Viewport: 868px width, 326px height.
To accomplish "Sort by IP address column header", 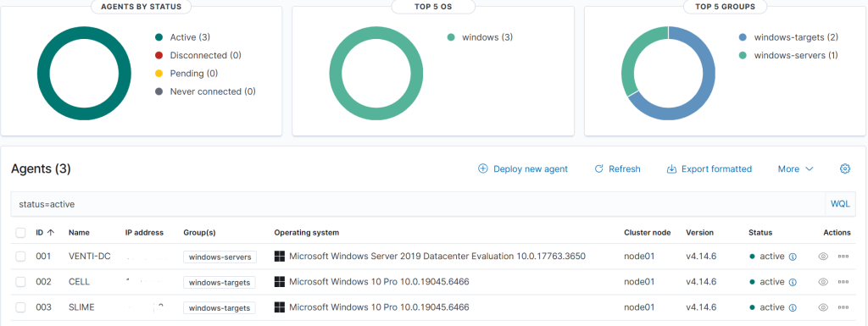I will 144,233.
